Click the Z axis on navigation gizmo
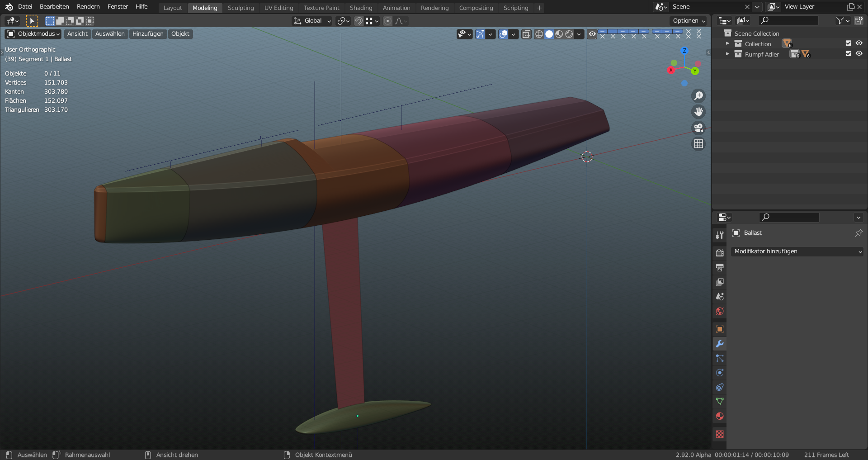 pos(684,51)
